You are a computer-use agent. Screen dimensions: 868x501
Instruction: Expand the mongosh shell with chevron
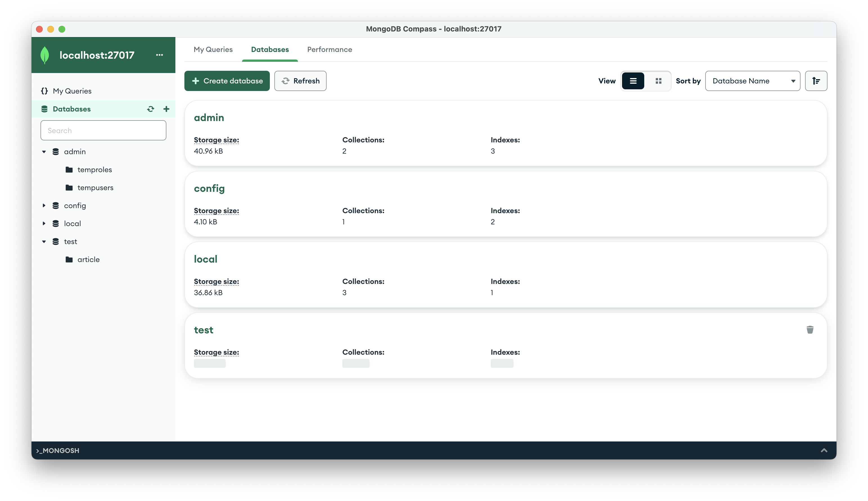point(824,450)
